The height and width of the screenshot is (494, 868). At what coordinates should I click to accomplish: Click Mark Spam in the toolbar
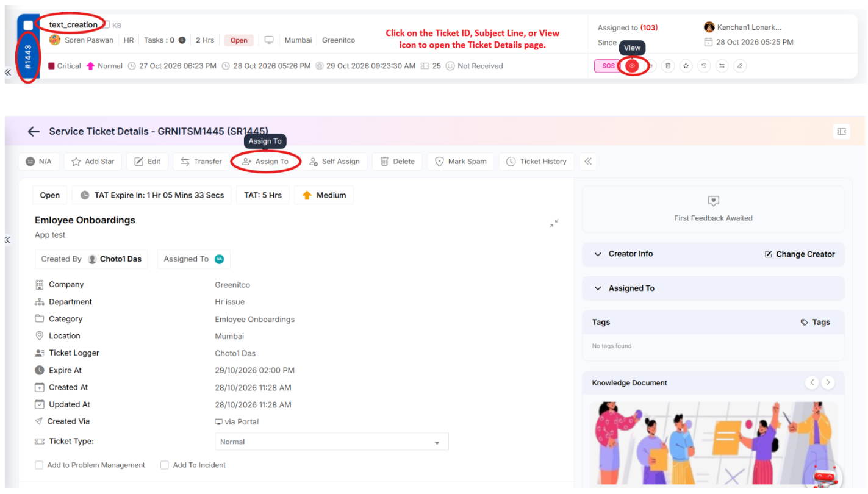click(x=461, y=162)
